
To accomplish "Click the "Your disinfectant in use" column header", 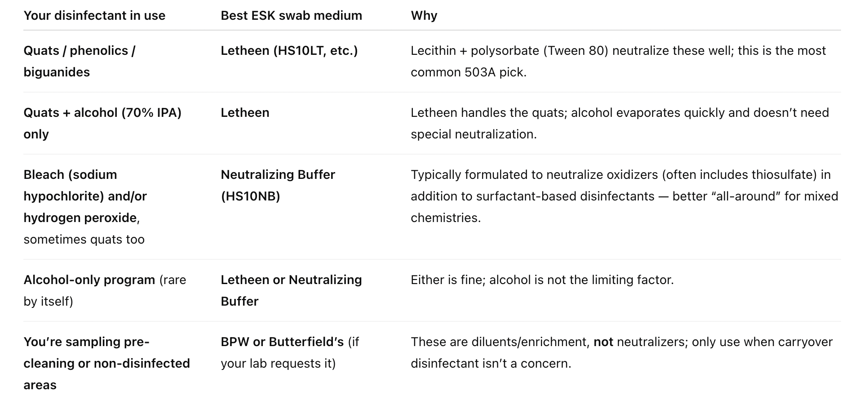I will point(94,16).
